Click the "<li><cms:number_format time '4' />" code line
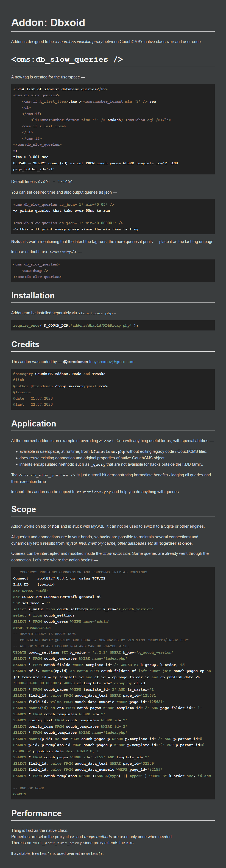The width and height of the screenshot is (226, 868). [x=101, y=120]
